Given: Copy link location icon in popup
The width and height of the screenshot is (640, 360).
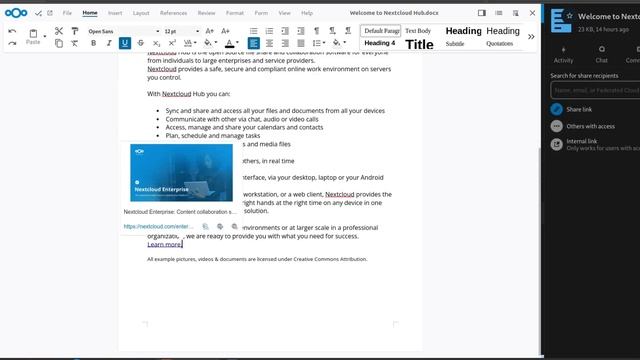Looking at the screenshot, I should (205, 227).
